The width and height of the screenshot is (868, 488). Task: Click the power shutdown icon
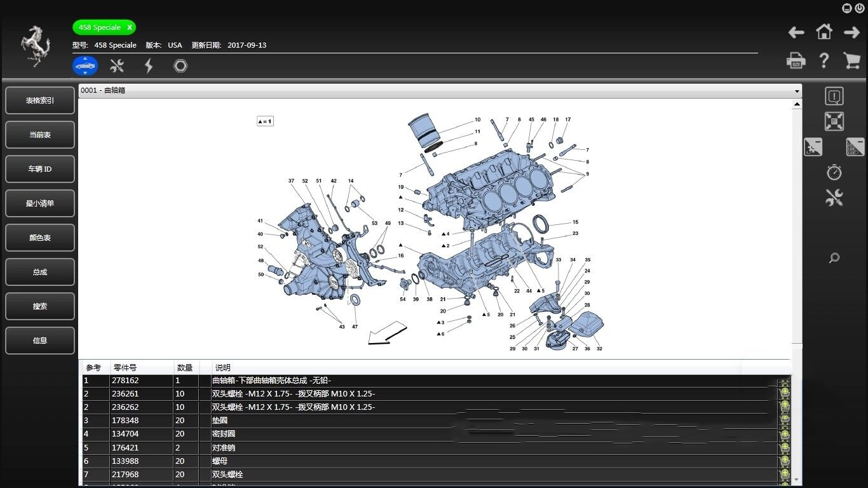pyautogui.click(x=859, y=8)
